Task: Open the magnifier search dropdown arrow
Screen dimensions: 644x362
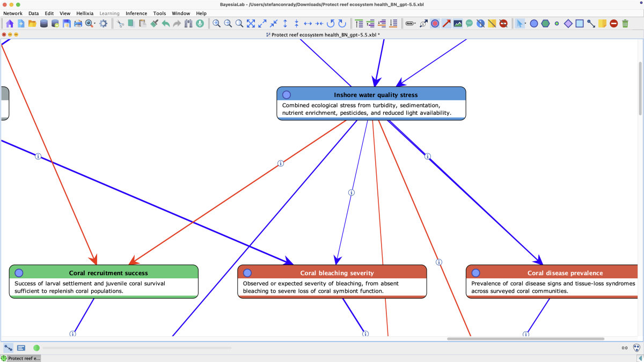Action: coord(95,24)
